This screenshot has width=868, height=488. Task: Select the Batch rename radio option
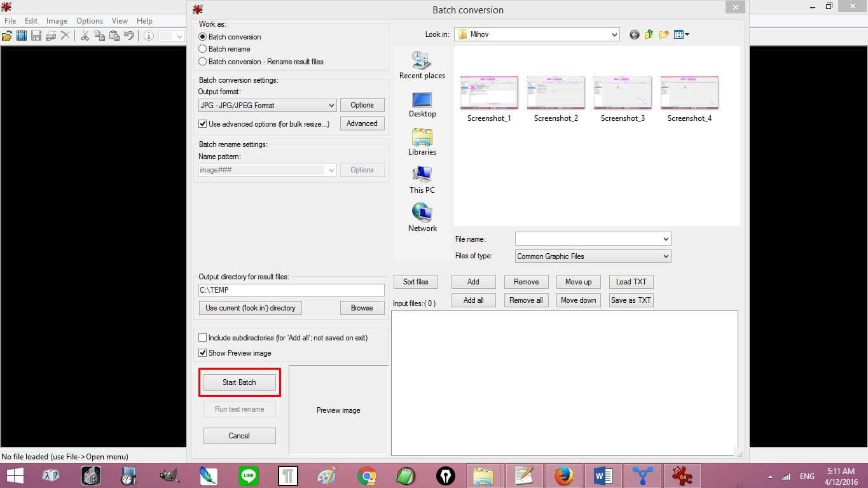click(x=203, y=49)
